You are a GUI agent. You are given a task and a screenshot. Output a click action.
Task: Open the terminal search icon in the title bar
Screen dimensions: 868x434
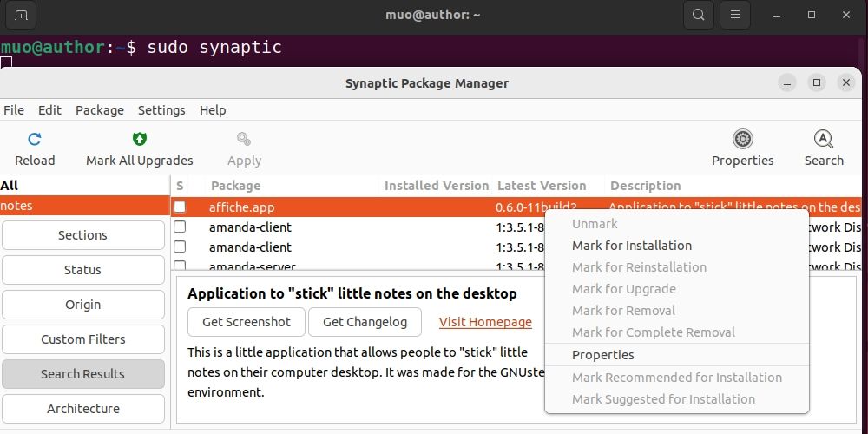698,15
